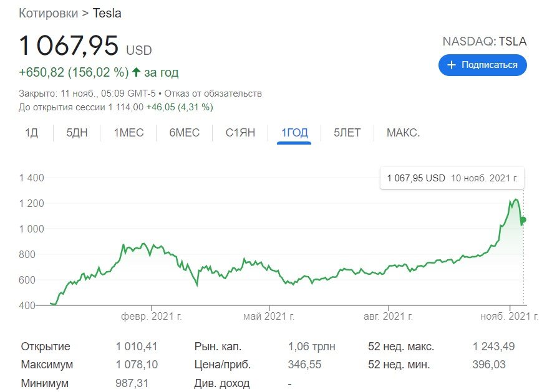Select the 1ГОД time range tab
The image size is (547, 392).
coord(294,133)
